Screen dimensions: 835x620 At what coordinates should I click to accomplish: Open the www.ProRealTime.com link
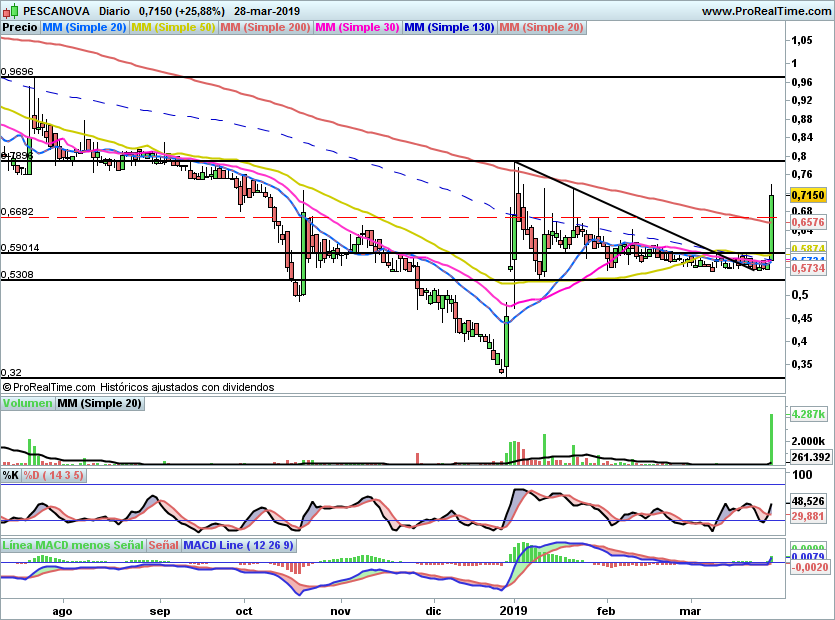click(x=766, y=11)
